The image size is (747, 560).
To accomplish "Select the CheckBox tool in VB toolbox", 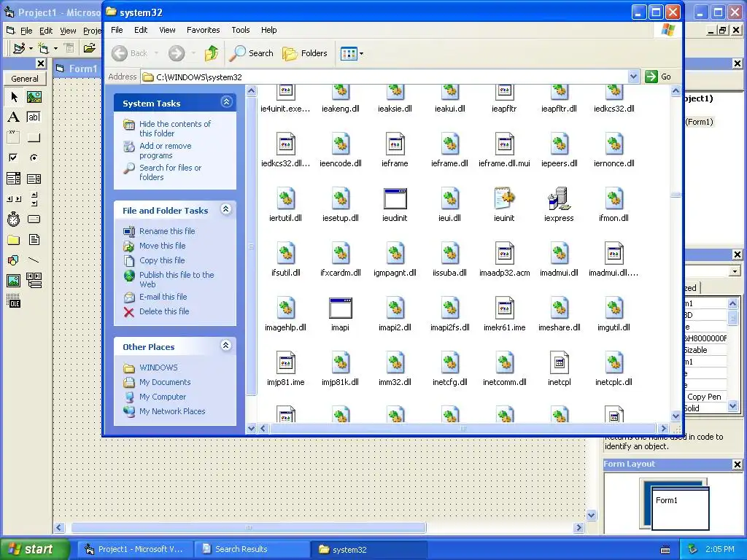I will (14, 157).
